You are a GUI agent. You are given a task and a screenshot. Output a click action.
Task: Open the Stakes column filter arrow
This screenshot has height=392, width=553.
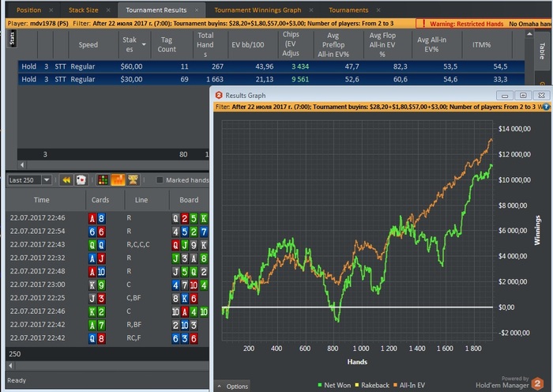click(x=144, y=44)
